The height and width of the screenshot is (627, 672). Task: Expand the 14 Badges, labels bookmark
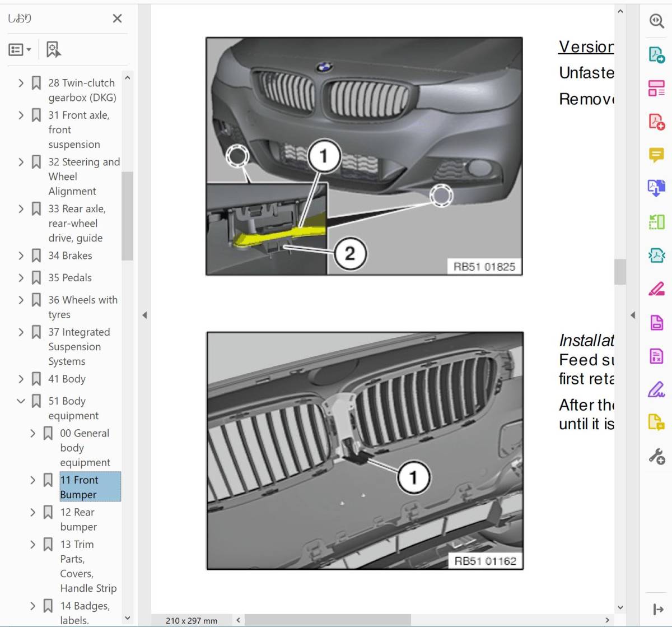(32, 606)
